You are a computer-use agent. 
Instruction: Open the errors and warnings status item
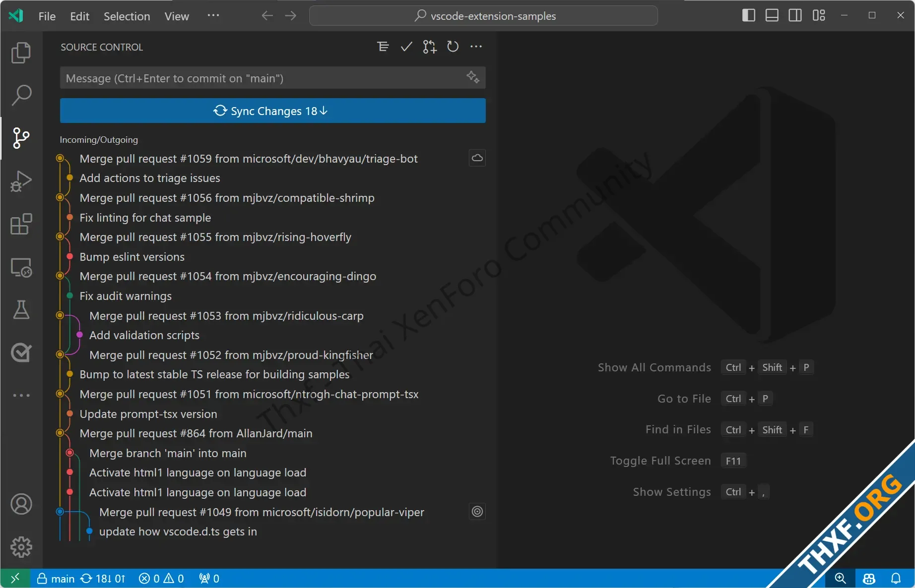(x=161, y=578)
